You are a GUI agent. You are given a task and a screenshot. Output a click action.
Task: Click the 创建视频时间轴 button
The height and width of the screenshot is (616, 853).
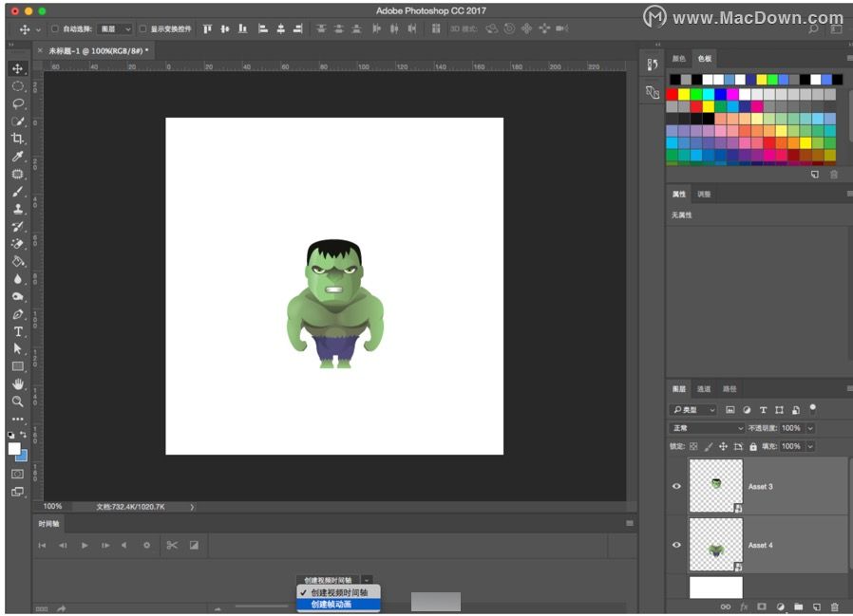329,580
